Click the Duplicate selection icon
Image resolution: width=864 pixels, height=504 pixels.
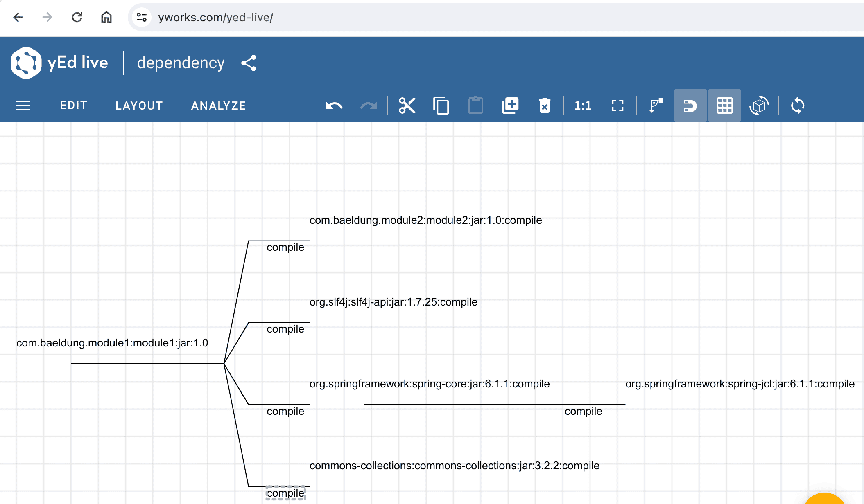pyautogui.click(x=510, y=106)
